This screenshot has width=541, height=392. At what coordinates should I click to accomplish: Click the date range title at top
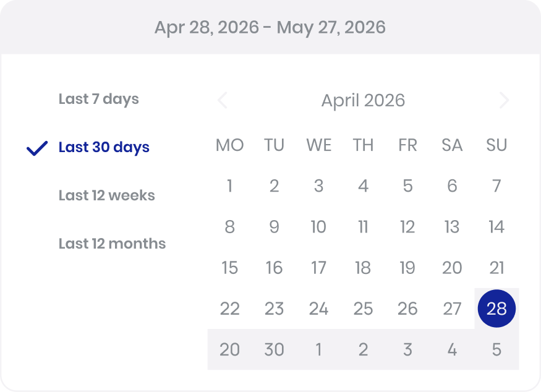tap(270, 27)
